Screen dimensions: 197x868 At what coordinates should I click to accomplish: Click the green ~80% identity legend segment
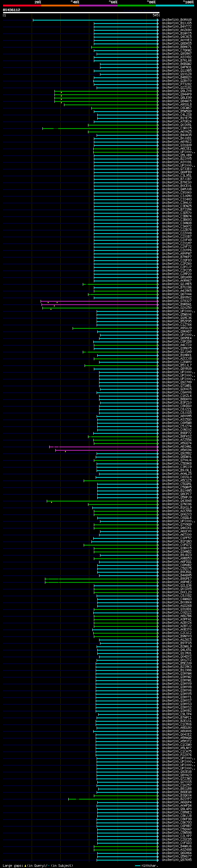coord(137,6)
